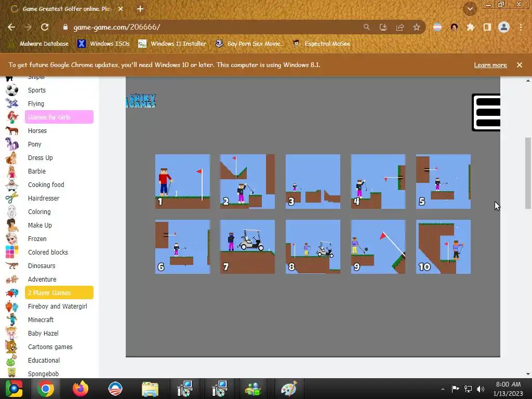The width and height of the screenshot is (532, 399).
Task: Select golf level 1 thumbnail
Action: coord(182,181)
